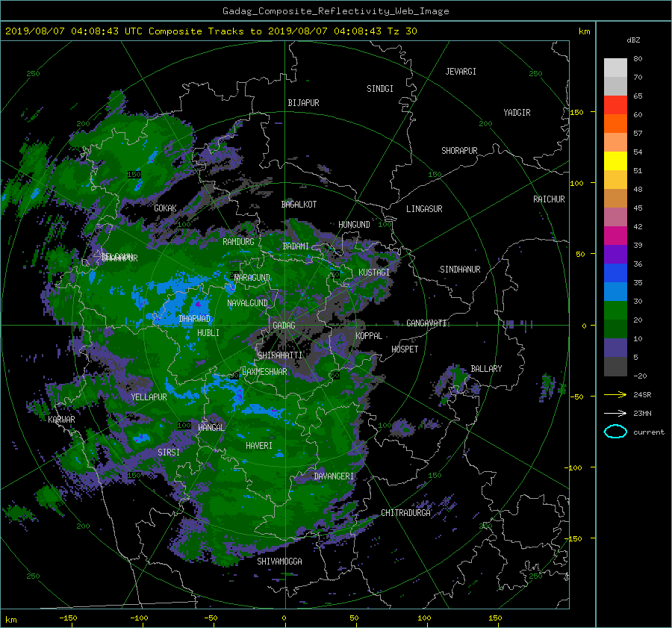The image size is (672, 628).
Task: Click the JEVARGI label on map
Action: 461,72
